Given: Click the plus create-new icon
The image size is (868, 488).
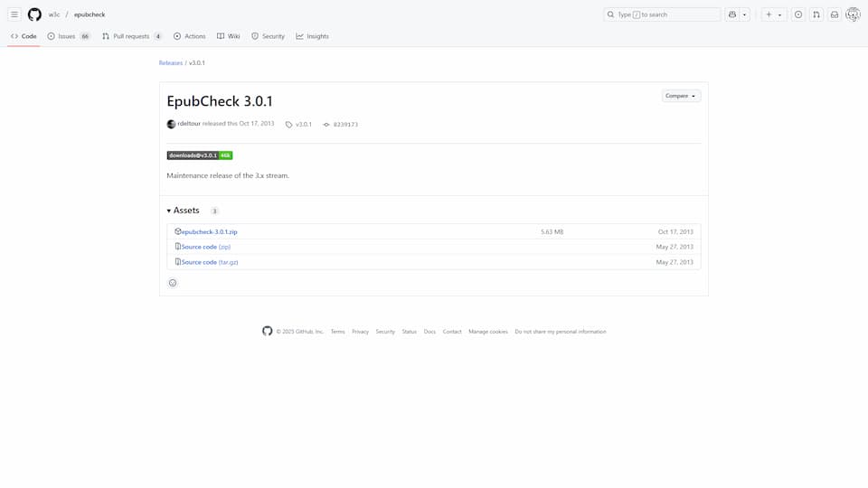Looking at the screenshot, I should click(769, 14).
